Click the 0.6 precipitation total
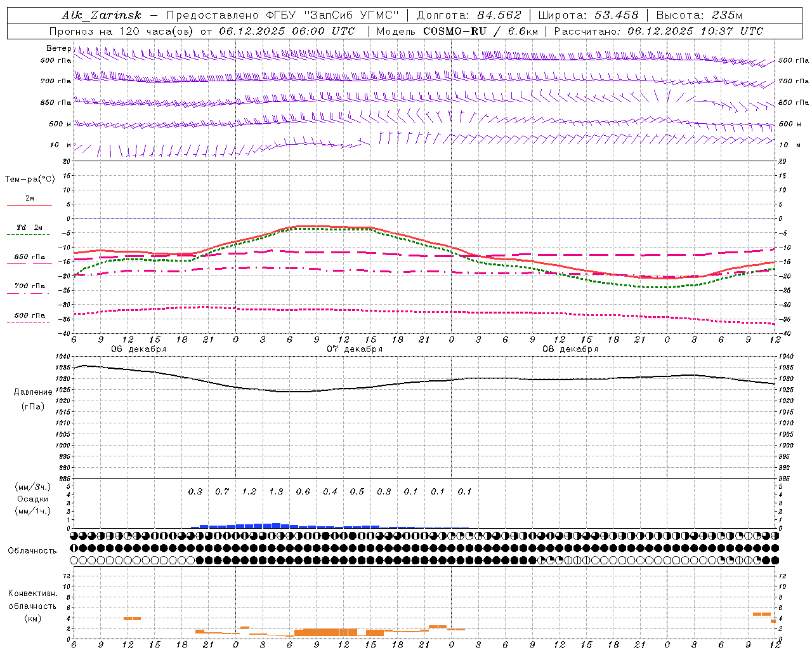The width and height of the screenshot is (812, 650). tap(303, 491)
